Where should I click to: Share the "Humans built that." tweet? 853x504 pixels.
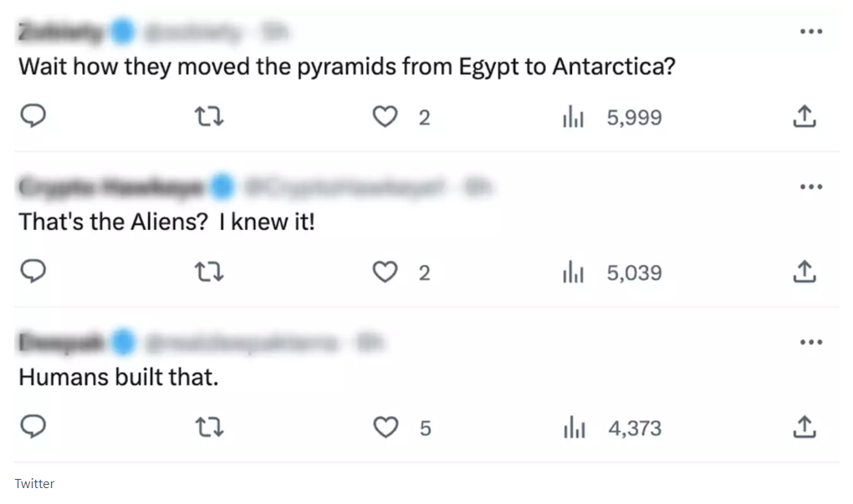pos(804,428)
